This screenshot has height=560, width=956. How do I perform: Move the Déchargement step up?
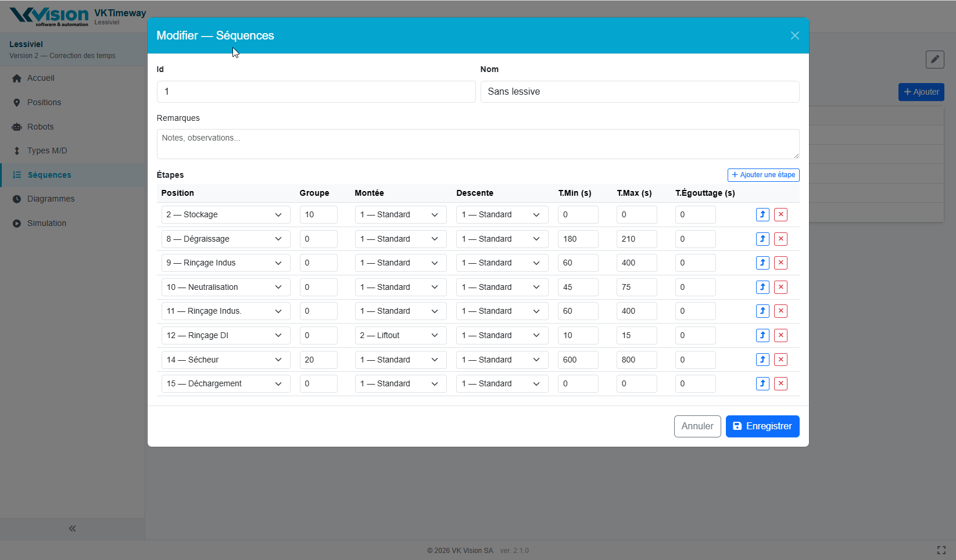[x=762, y=383]
